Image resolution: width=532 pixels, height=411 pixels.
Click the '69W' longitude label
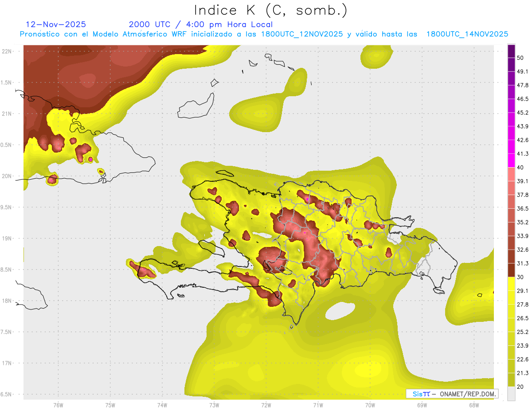pyautogui.click(x=422, y=405)
